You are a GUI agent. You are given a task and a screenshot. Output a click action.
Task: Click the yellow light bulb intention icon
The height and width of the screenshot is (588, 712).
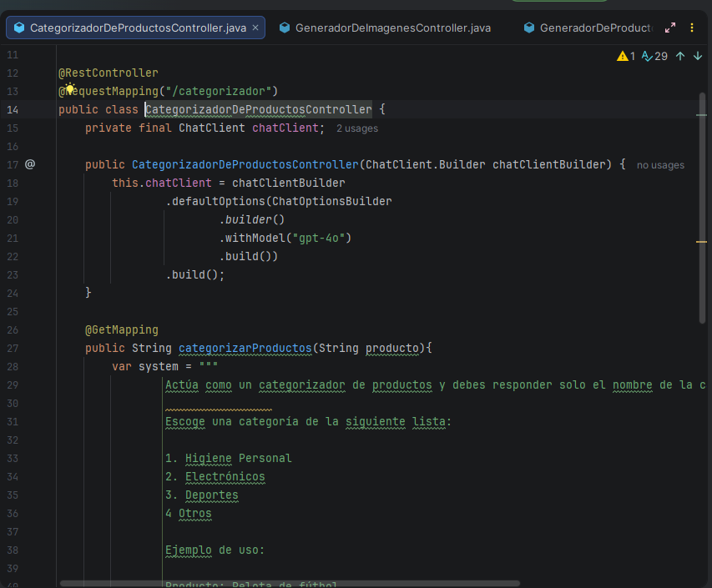pos(70,90)
